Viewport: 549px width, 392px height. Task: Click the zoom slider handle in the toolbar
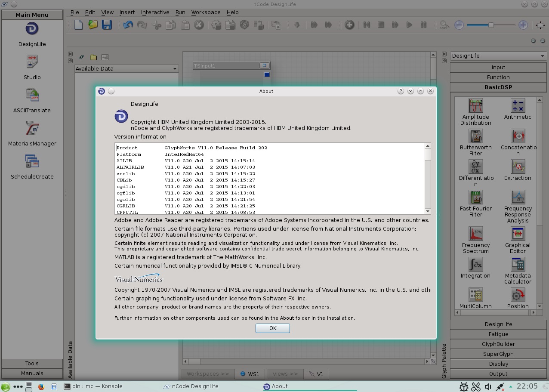pos(491,25)
